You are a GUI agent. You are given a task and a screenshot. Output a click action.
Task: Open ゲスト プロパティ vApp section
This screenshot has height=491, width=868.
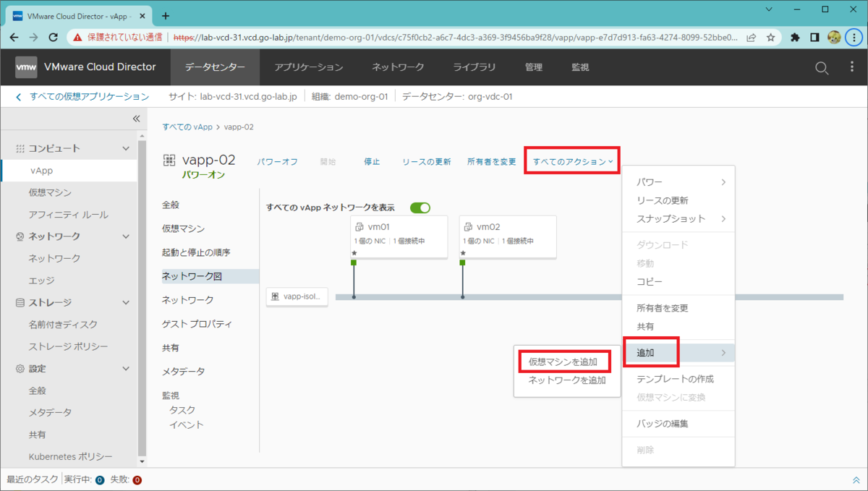click(x=197, y=324)
